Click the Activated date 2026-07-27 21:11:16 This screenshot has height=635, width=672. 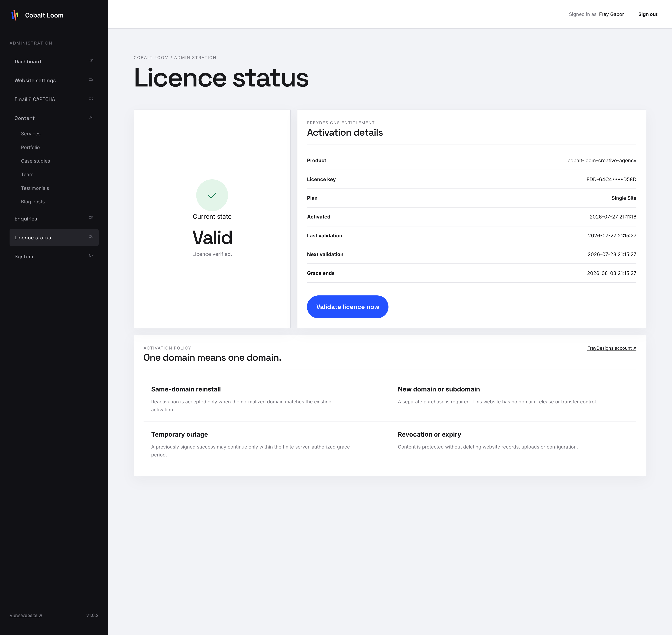[x=613, y=217]
